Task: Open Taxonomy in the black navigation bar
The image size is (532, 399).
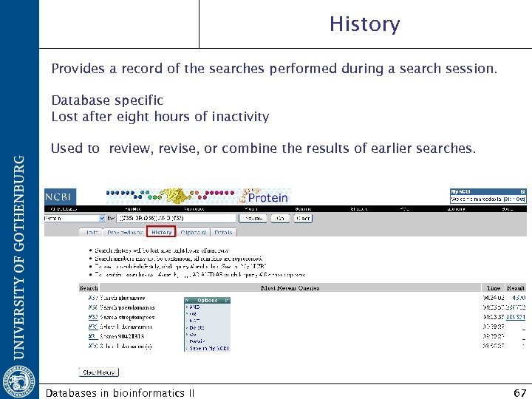Action: 456,209
